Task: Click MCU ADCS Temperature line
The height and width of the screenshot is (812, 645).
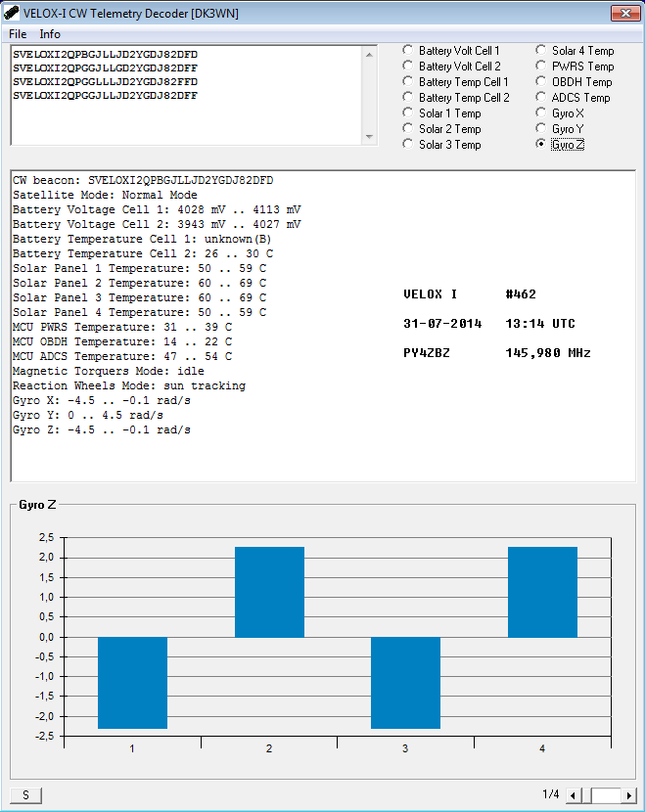Action: pos(122,356)
